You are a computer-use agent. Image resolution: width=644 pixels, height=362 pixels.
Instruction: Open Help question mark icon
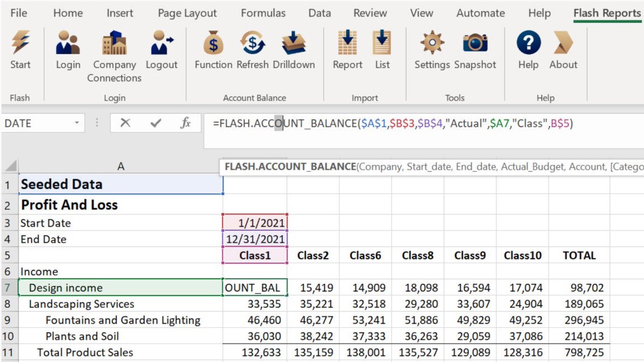528,43
